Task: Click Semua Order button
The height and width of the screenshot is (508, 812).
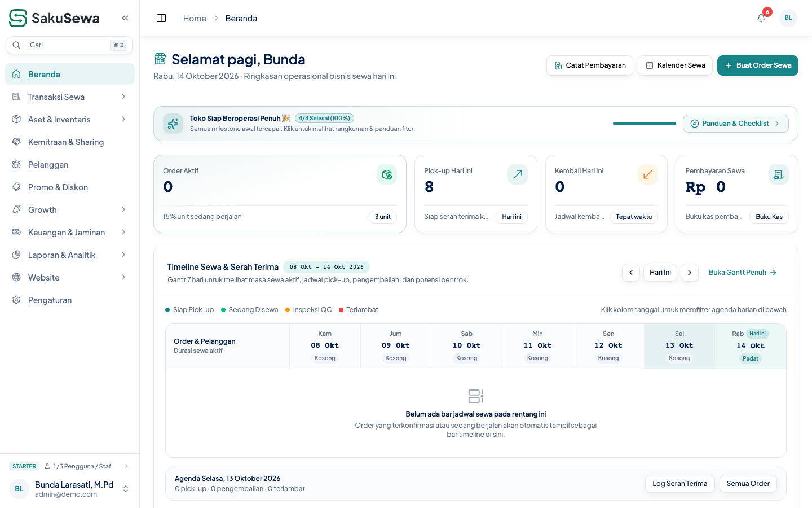Action: click(748, 484)
